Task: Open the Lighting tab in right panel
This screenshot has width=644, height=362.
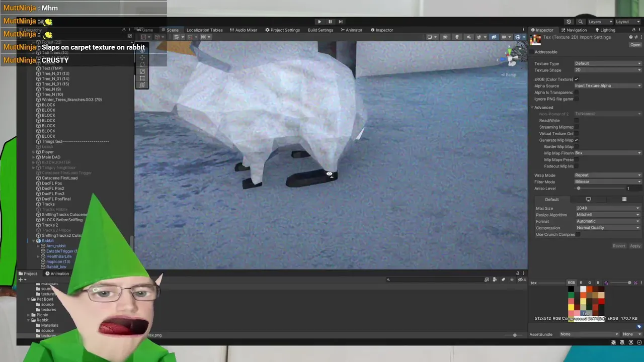Action: pyautogui.click(x=604, y=30)
